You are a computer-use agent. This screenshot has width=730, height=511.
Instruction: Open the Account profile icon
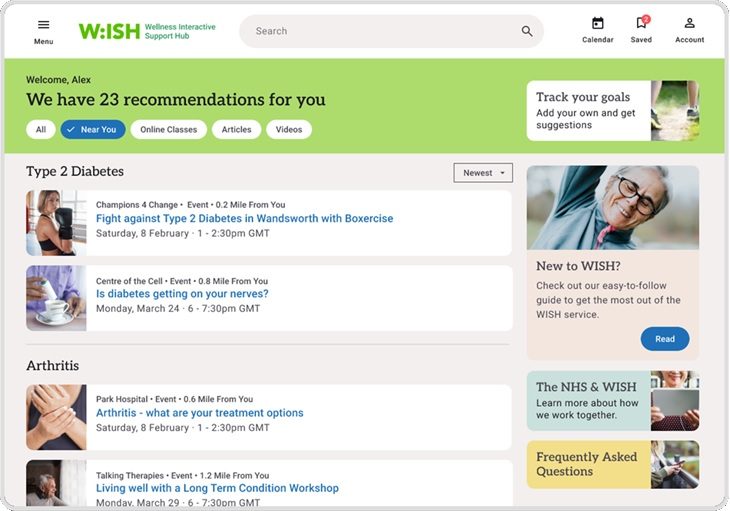pos(689,24)
